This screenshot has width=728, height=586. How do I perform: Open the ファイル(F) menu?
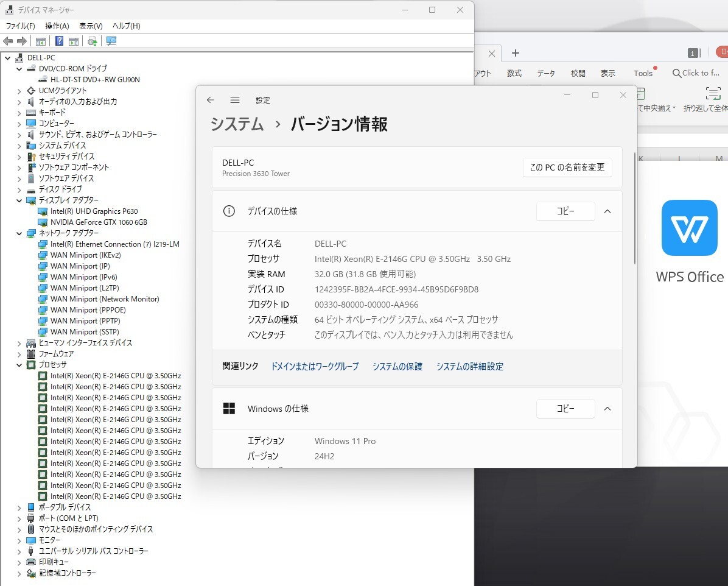pos(21,26)
